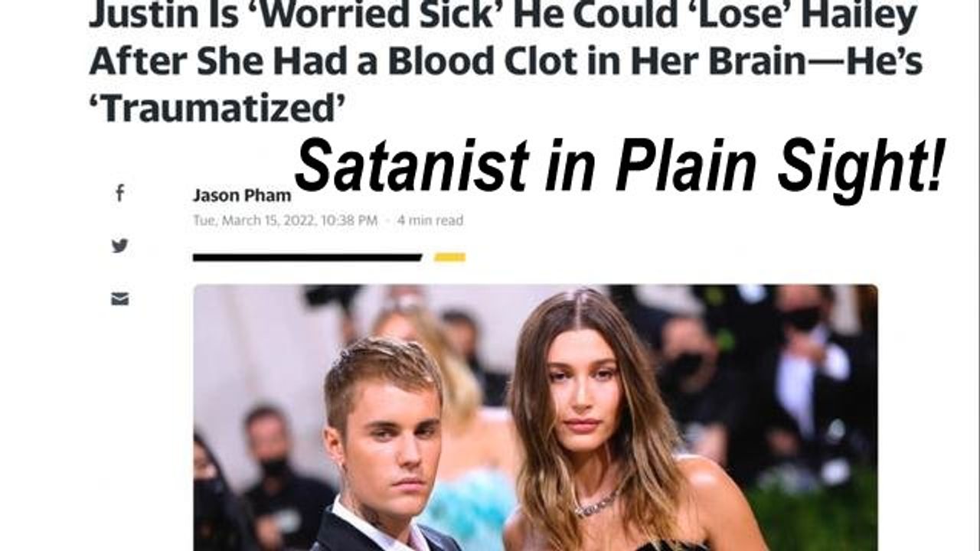Email the article using envelope icon
980x551 pixels.
click(119, 298)
